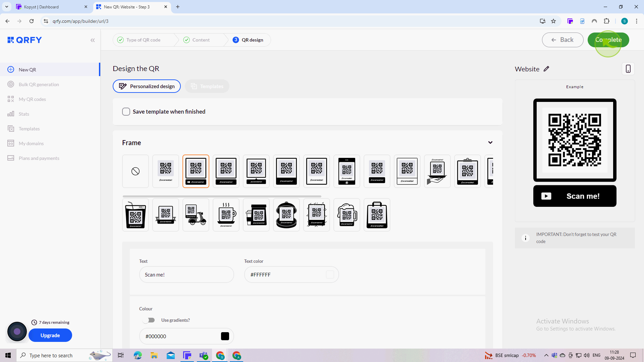Check Save template when finished

pos(126,112)
